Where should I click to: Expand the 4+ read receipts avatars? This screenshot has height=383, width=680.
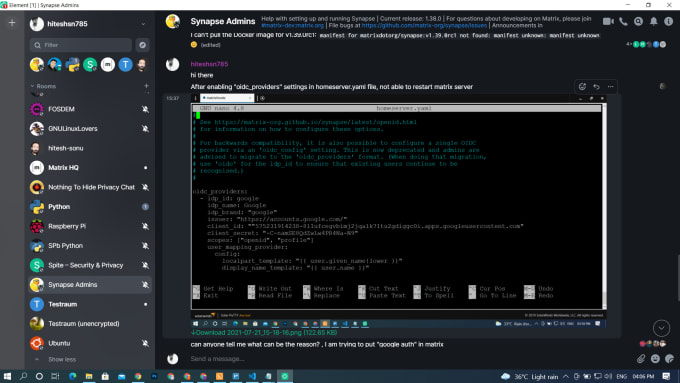tap(646, 44)
